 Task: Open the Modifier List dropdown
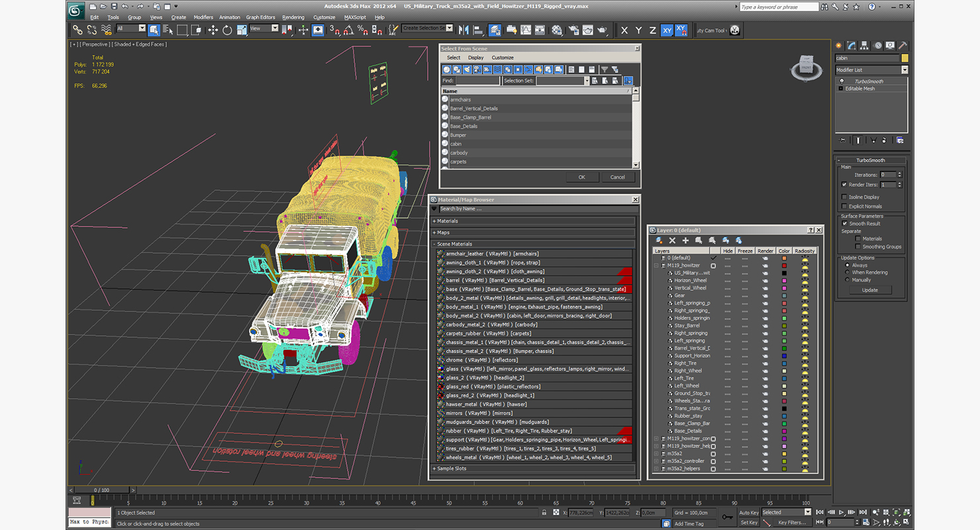pos(871,70)
